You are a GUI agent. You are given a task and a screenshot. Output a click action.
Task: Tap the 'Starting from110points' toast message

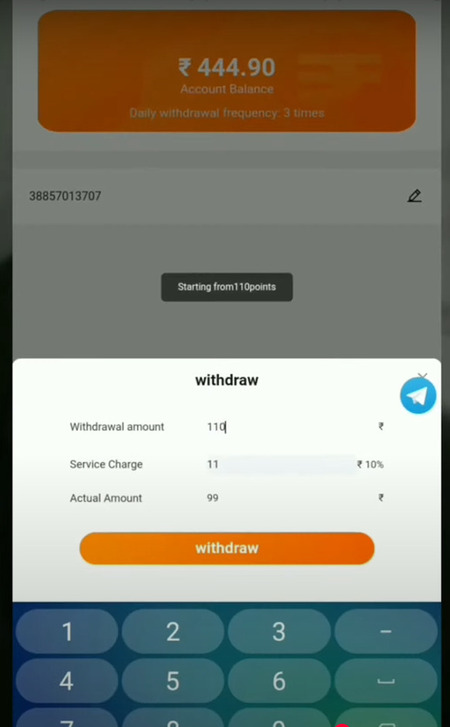tap(227, 287)
